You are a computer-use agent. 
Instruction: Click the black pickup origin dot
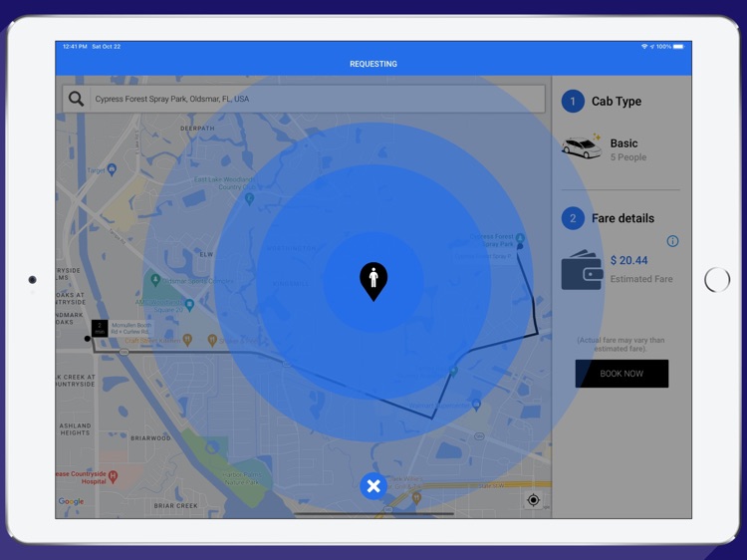[88, 339]
